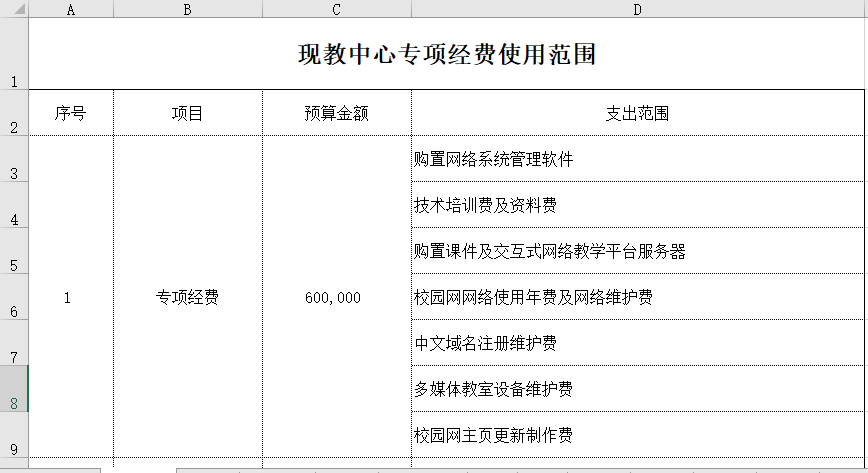Select column D header
868x473 pixels.
tap(638, 9)
